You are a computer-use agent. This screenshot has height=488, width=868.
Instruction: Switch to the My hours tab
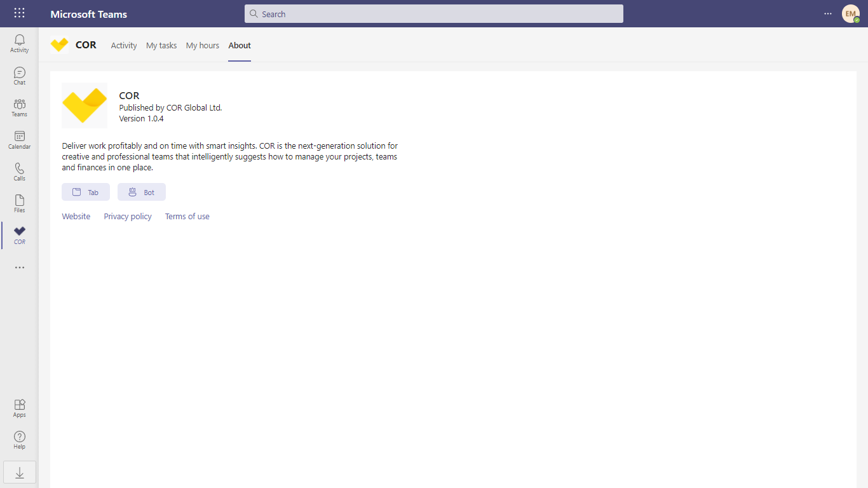click(203, 45)
